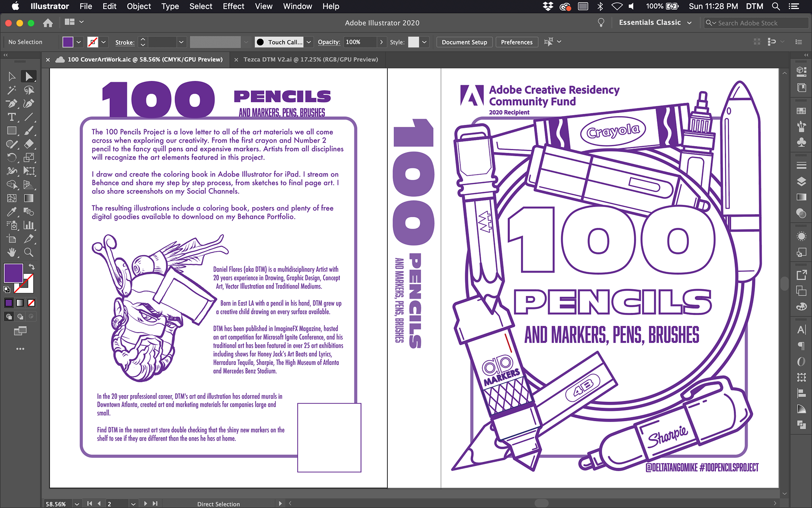
Task: Open the Window menu
Action: tap(297, 6)
